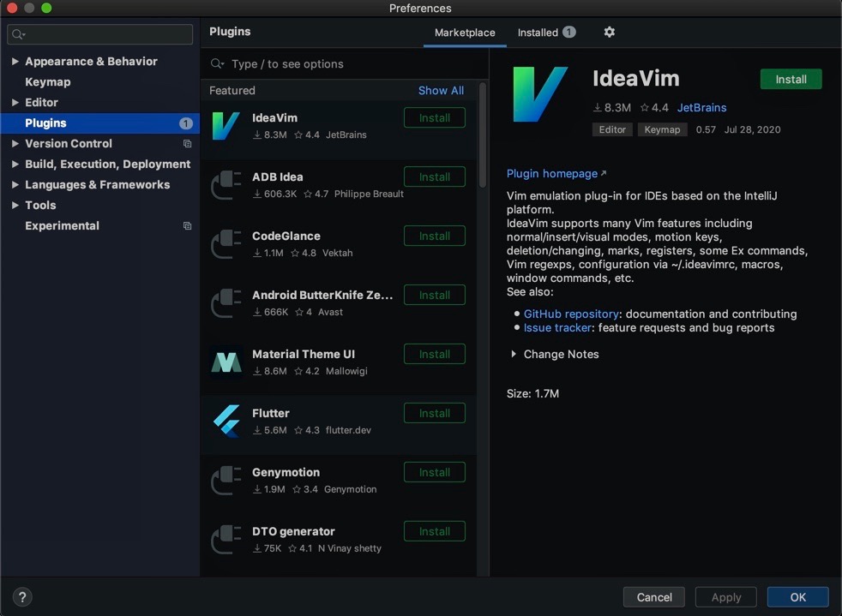The height and width of the screenshot is (616, 842).
Task: Install the ADB Idea plugin
Action: [x=435, y=177]
